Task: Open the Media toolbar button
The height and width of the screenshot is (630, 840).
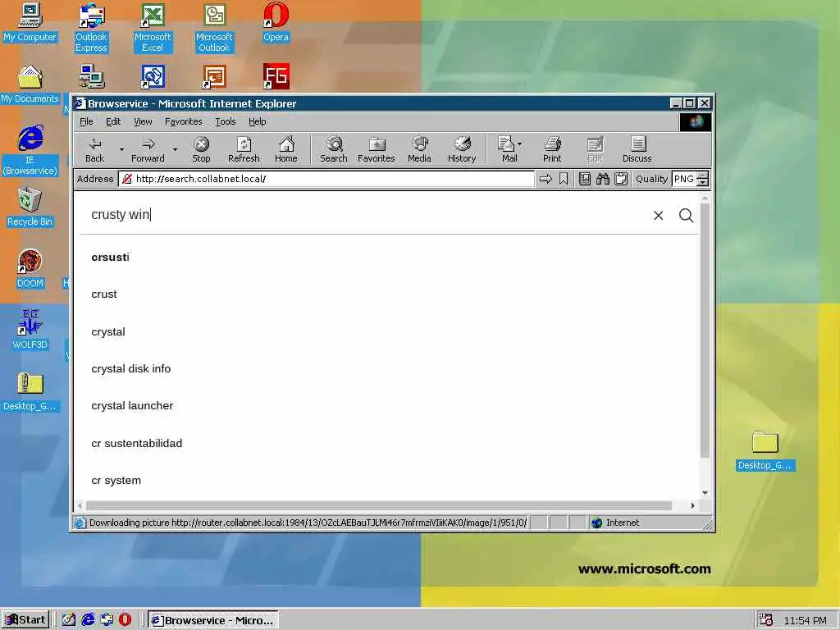Action: tap(419, 149)
